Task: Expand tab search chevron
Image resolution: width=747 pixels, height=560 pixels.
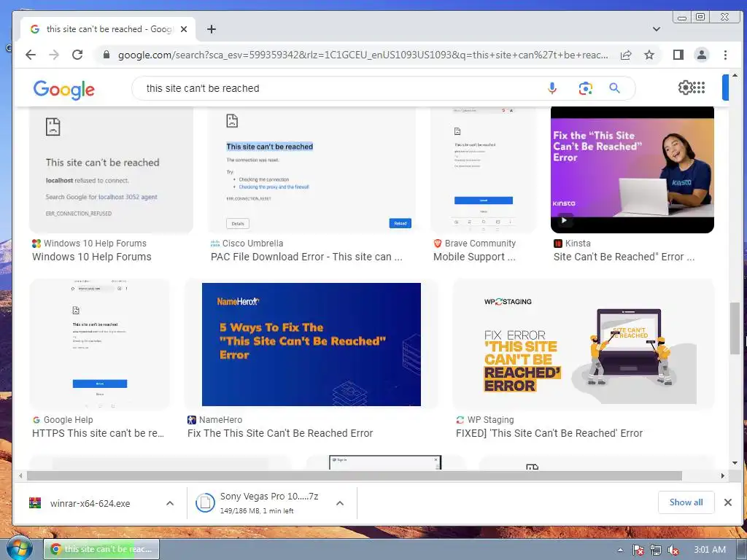Action: coord(657,29)
